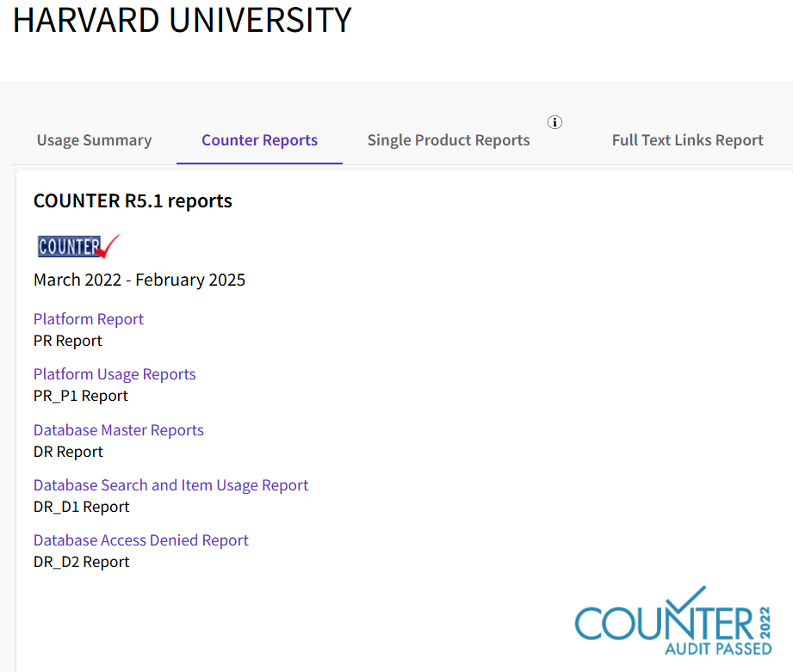Viewport: 793px width, 672px height.
Task: Open the Full Text Links Report tab
Action: tap(687, 140)
